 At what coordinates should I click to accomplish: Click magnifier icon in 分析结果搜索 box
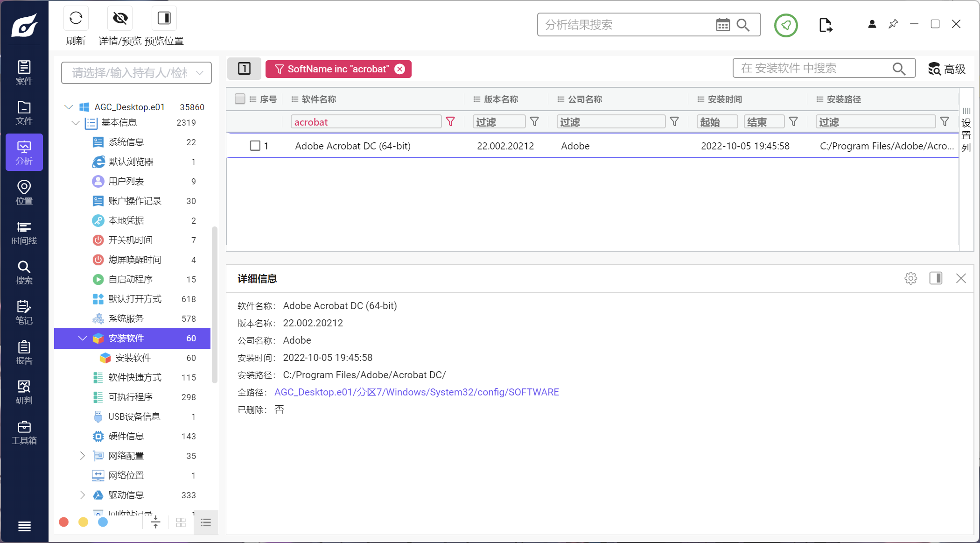(743, 25)
